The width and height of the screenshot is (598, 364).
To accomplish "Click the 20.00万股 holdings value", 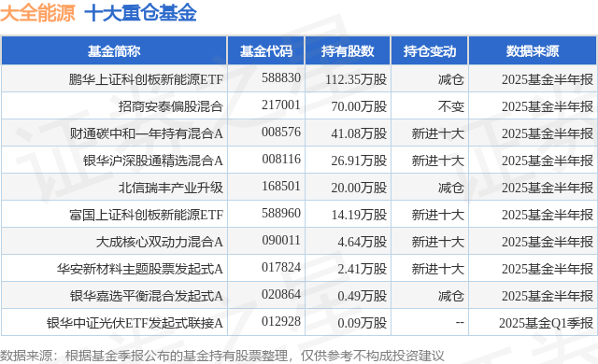I will coord(359,188).
